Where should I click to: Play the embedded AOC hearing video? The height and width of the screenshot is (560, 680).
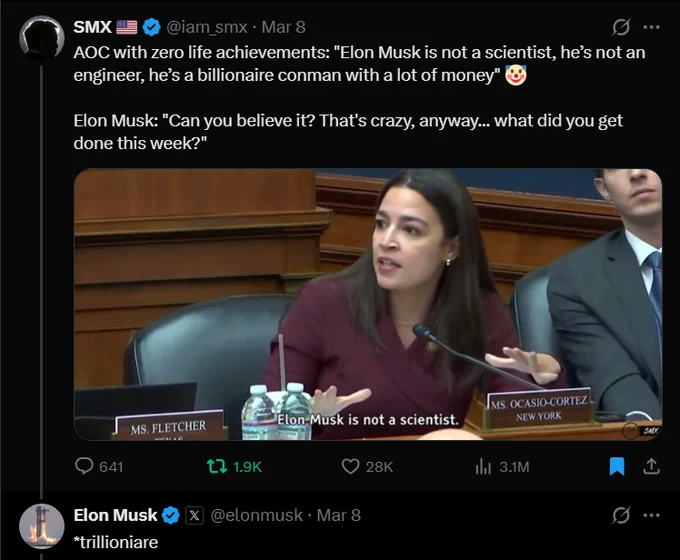[368, 305]
